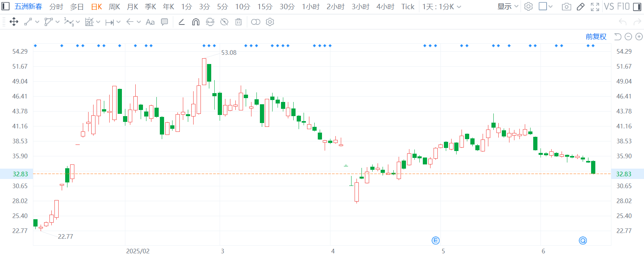Click the undo arrow

(x=623, y=22)
